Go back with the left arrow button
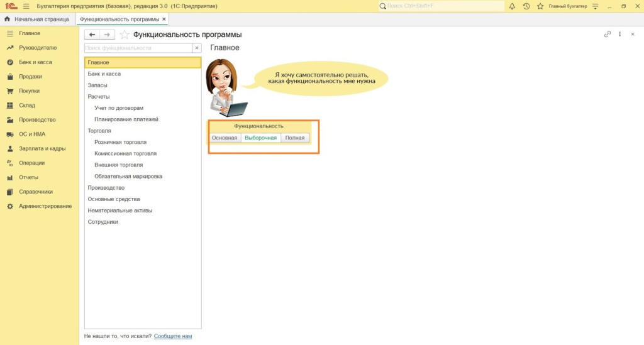Viewport: 644px width, 345px height. [92, 35]
